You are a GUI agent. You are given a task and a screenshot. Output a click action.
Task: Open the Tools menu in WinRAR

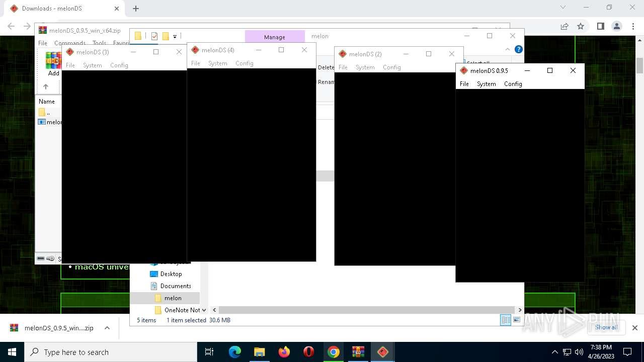tap(99, 43)
